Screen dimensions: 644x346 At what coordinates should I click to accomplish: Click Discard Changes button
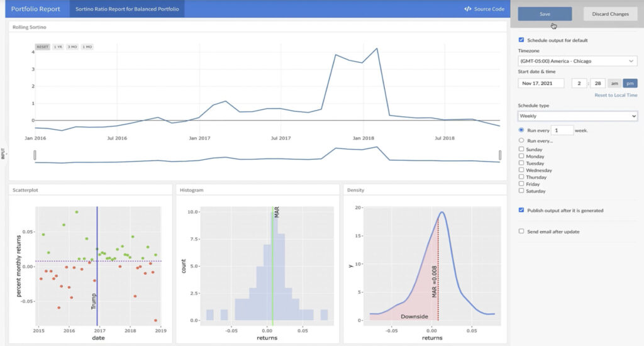pyautogui.click(x=610, y=14)
